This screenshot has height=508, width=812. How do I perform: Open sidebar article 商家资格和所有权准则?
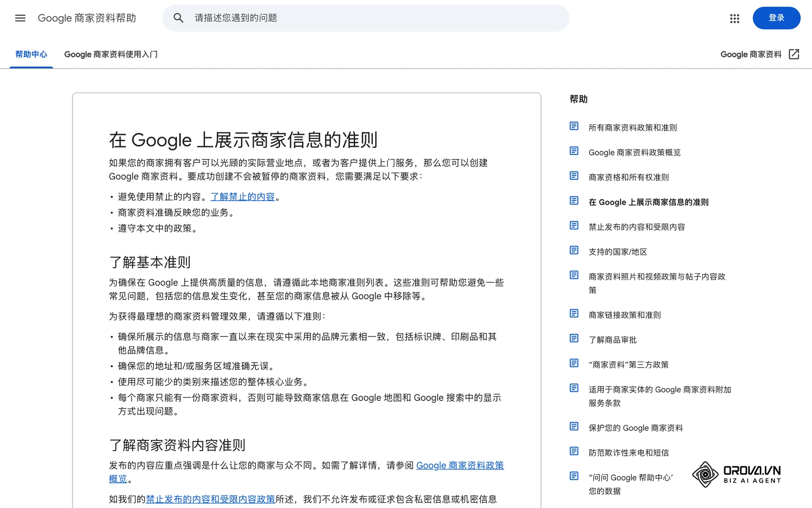click(x=628, y=177)
